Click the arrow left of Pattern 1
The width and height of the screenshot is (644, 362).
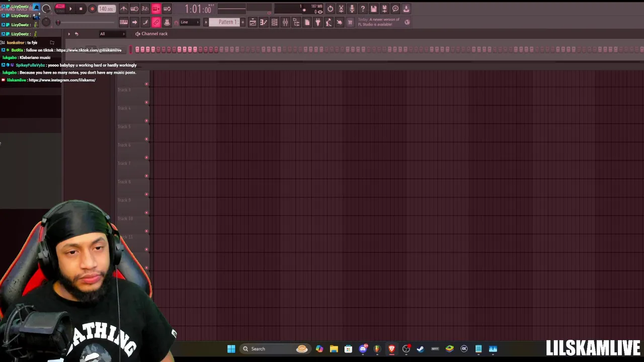tap(206, 22)
